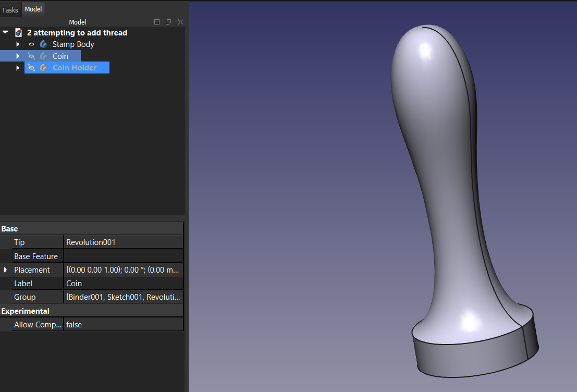Select the Model tab
This screenshot has width=577, height=392.
[33, 9]
